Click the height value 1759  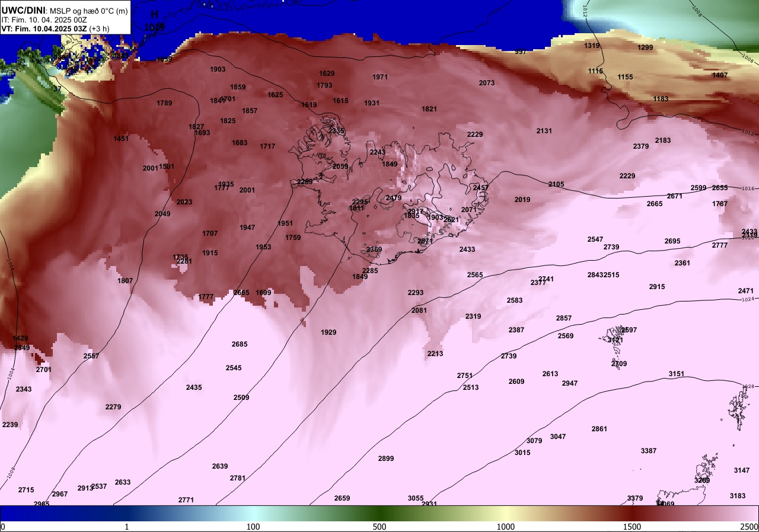pyautogui.click(x=293, y=238)
